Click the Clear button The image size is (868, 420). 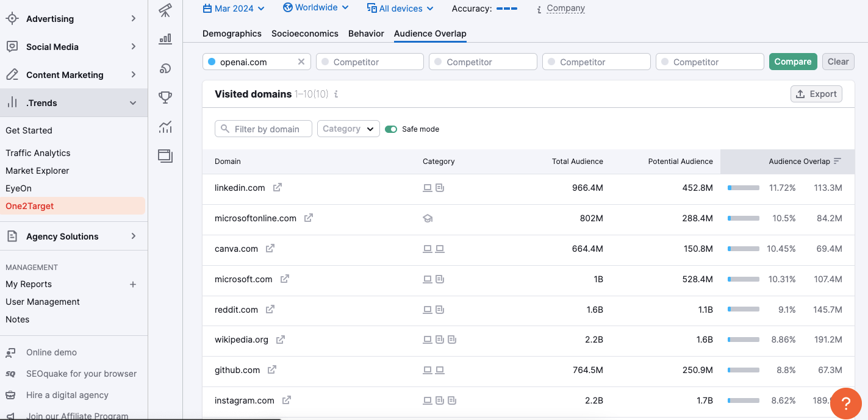(838, 62)
